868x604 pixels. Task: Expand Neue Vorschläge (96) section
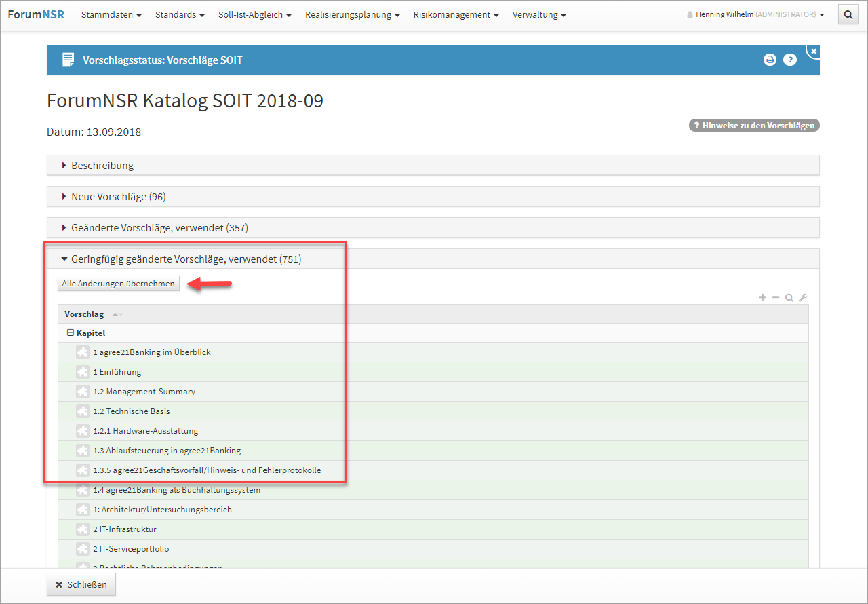coord(118,197)
